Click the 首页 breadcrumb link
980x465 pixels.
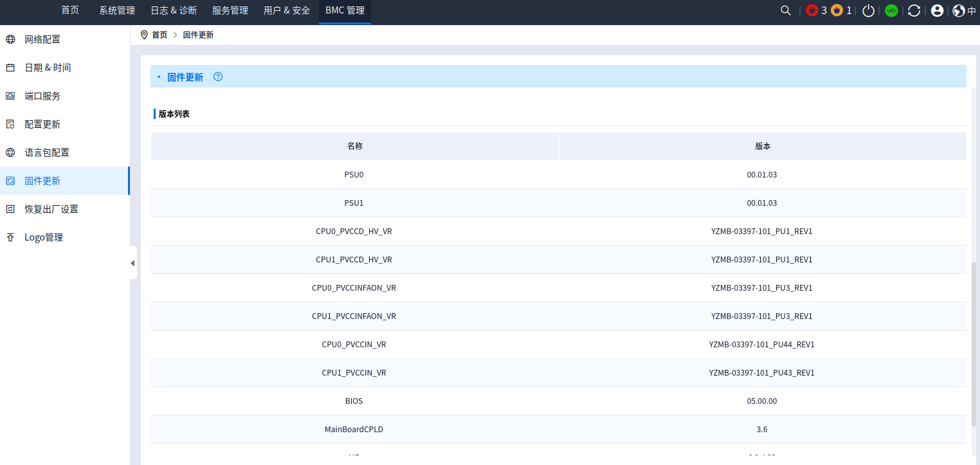tap(159, 35)
